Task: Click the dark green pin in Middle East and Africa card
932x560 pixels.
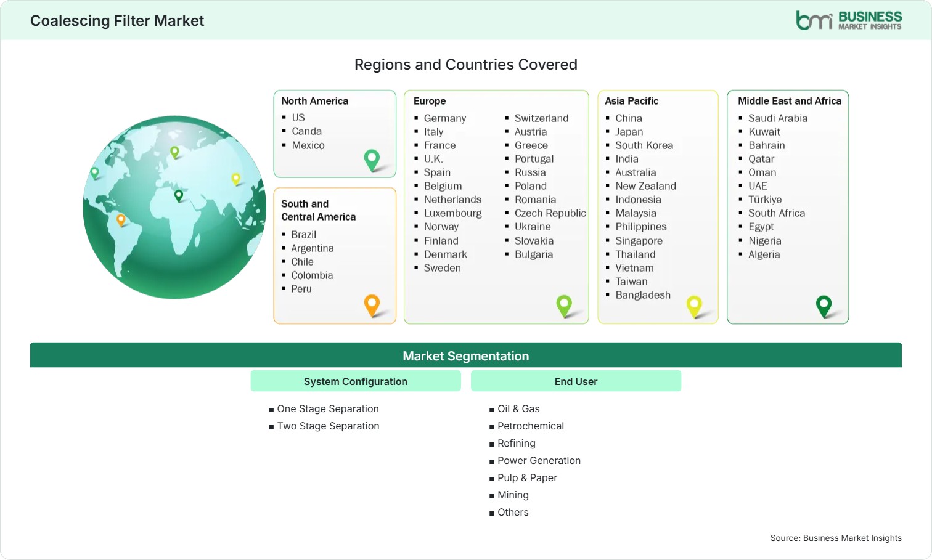Action: click(x=824, y=307)
